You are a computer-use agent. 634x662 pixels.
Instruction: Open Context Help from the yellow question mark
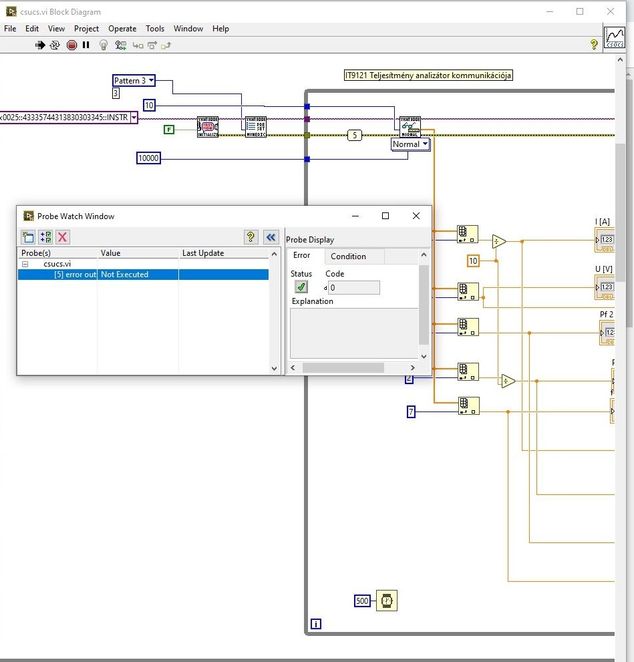point(594,44)
